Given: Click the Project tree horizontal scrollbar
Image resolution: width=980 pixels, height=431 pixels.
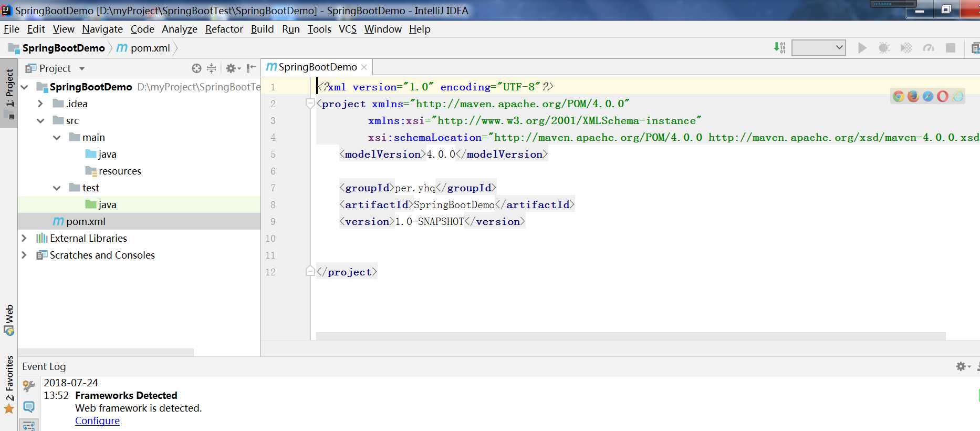Looking at the screenshot, I should click(106, 352).
